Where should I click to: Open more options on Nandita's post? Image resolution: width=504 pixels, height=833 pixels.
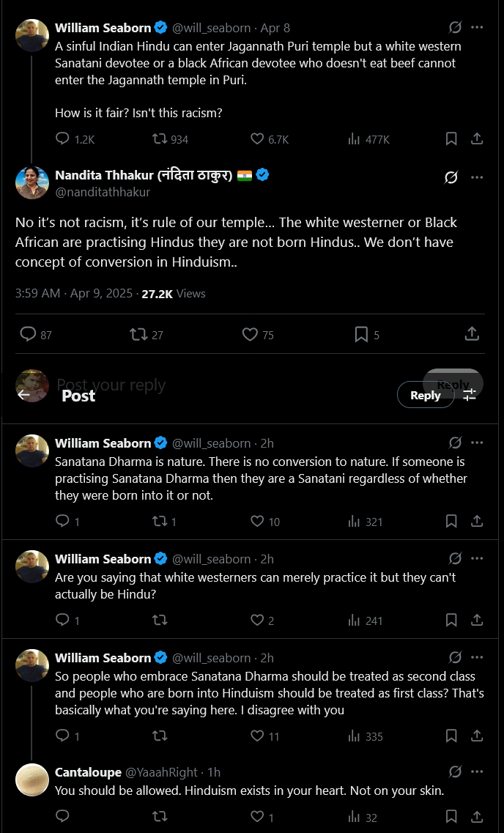point(477,177)
